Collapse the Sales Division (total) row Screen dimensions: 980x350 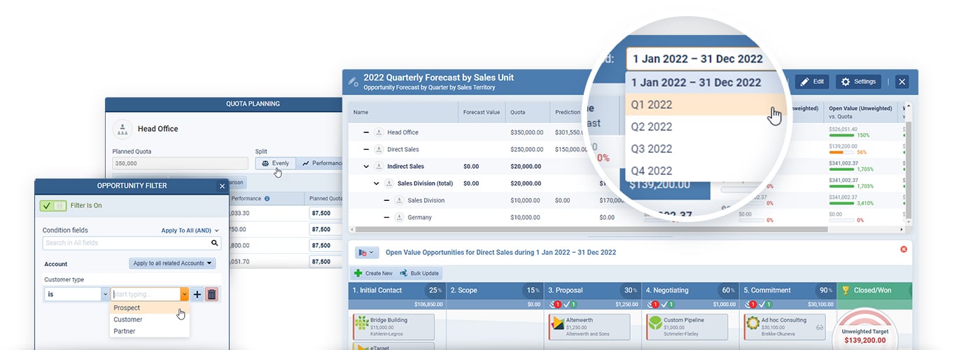(377, 183)
